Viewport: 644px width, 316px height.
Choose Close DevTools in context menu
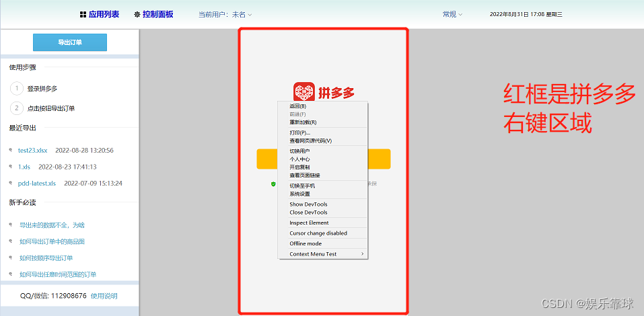click(323, 212)
